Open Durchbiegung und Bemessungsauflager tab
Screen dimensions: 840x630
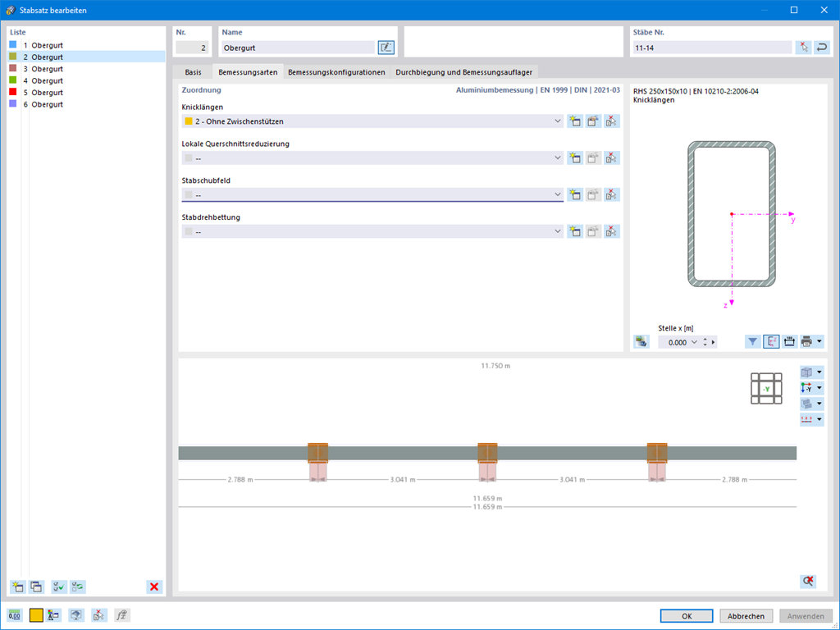pyautogui.click(x=464, y=72)
